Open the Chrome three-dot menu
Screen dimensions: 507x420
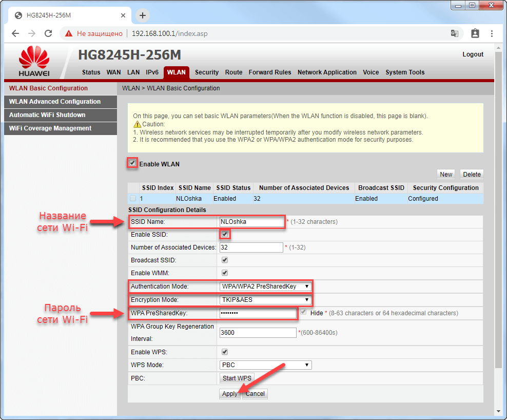tap(491, 33)
